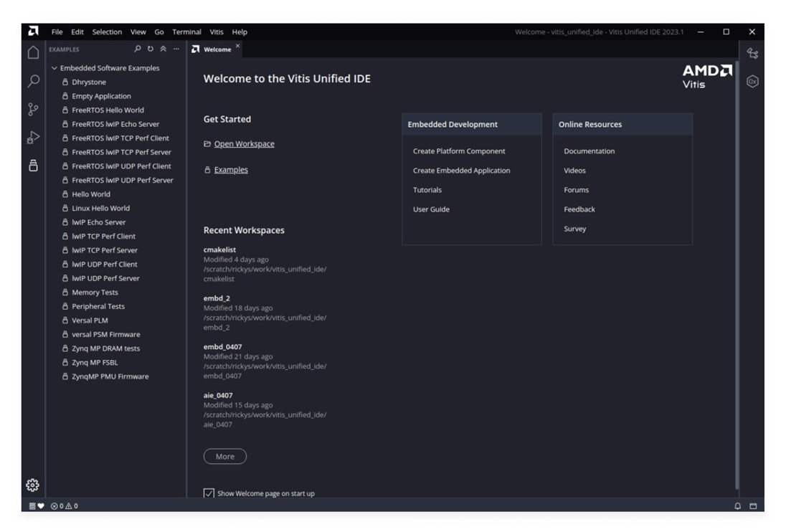The image size is (786, 532).
Task: Open the Examples view icon in activity bar
Action: 33,166
